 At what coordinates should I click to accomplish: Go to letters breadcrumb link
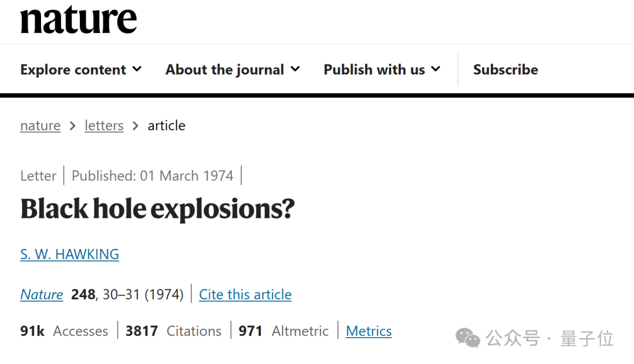(x=104, y=126)
